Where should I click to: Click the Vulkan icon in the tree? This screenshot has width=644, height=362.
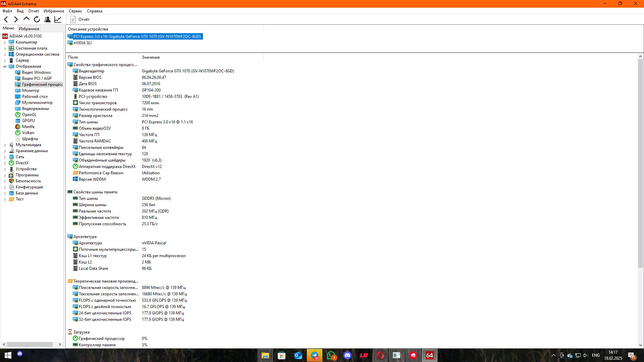18,133
